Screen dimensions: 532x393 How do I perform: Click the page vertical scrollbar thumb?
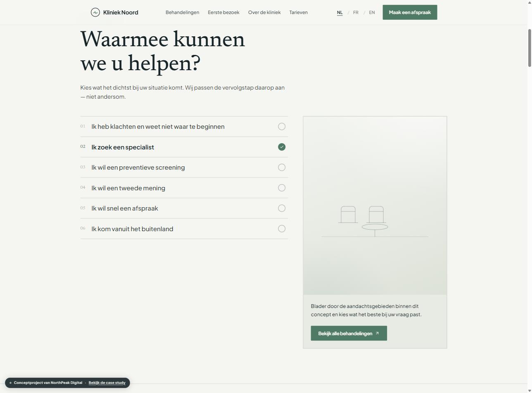(x=529, y=48)
